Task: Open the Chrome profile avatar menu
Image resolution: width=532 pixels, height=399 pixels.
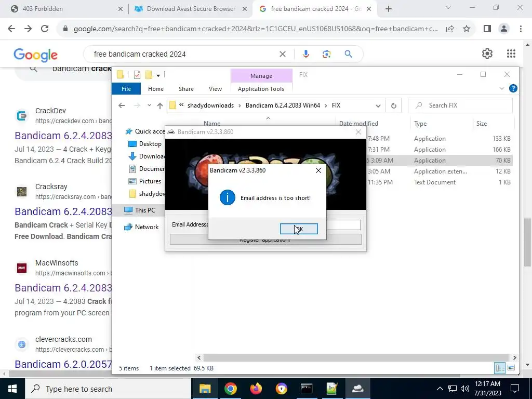Action: 504,29
